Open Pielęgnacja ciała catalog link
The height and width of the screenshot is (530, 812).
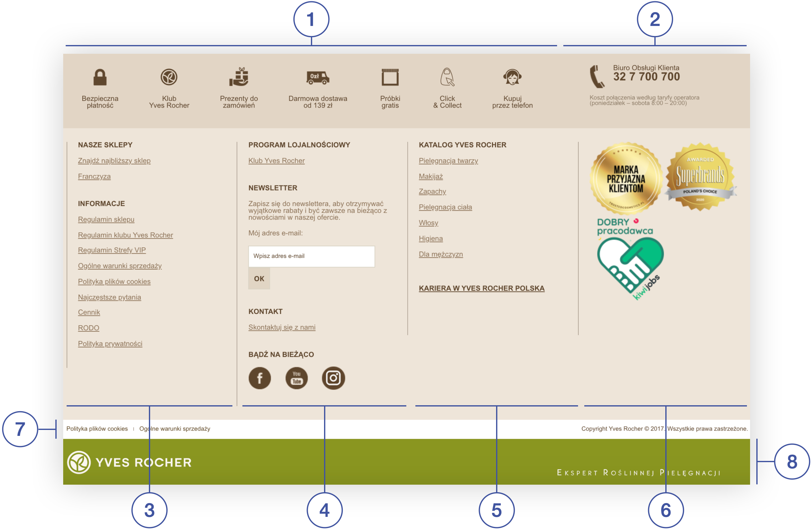445,207
